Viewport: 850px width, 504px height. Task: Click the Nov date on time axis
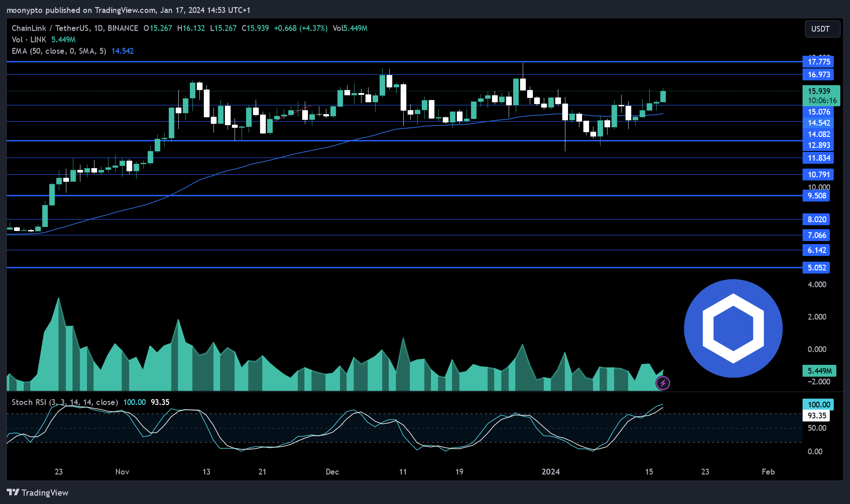pyautogui.click(x=122, y=472)
